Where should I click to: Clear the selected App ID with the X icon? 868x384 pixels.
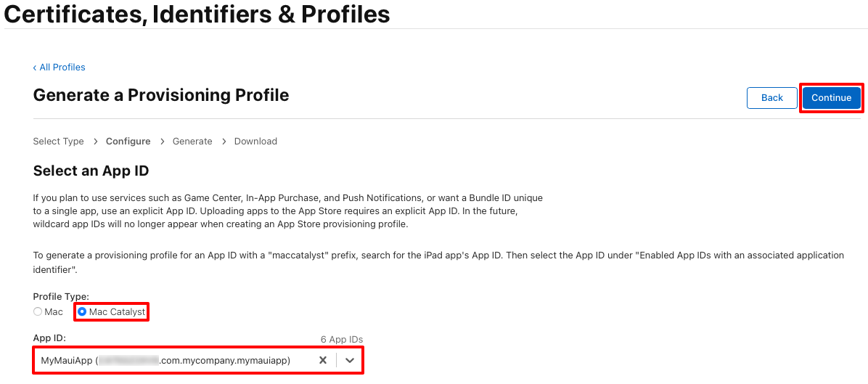tap(323, 360)
